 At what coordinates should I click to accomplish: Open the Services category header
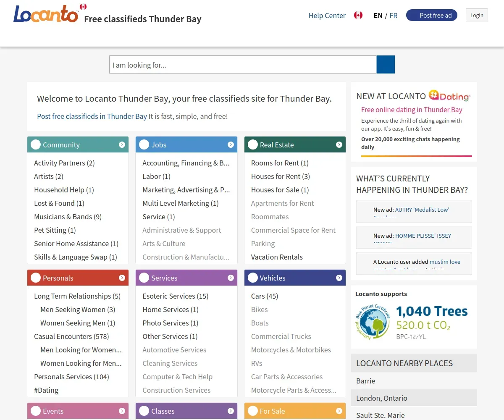[186, 278]
